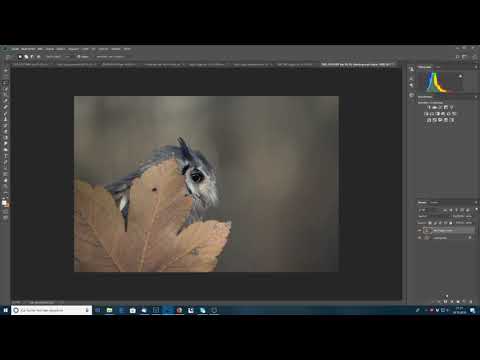The image size is (480, 360).
Task: Open the workspace switcher dropdown
Action: click(x=465, y=57)
